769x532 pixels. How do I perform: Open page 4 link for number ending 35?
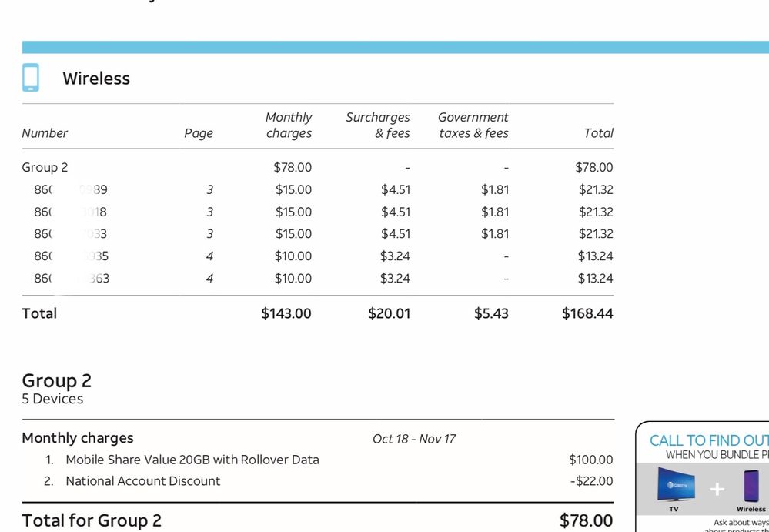(209, 256)
